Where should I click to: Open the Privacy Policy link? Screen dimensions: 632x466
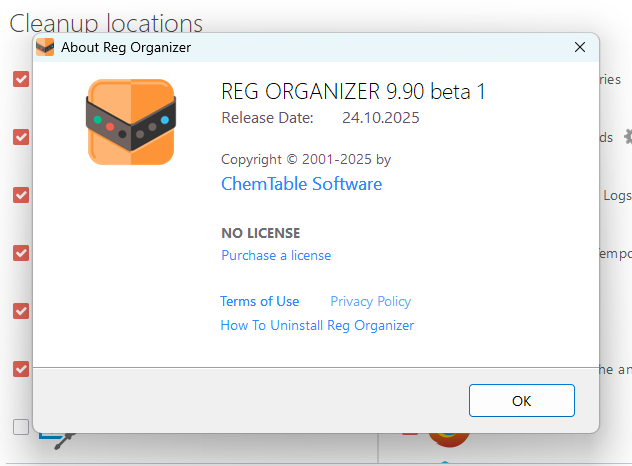pos(370,301)
